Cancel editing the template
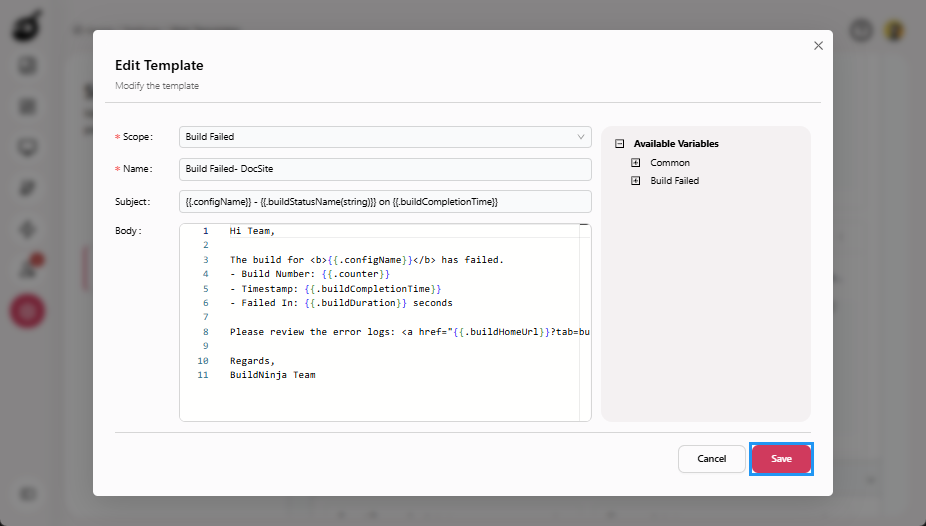The image size is (926, 526). 711,459
